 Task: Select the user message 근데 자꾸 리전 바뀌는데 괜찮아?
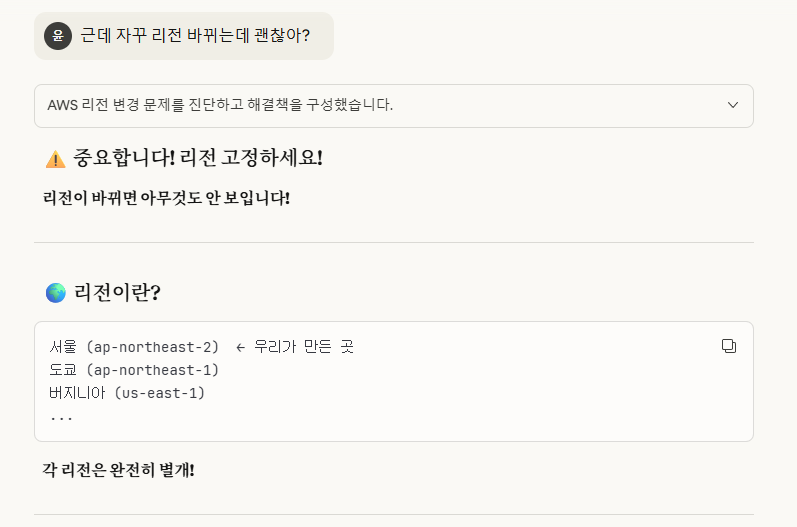[x=195, y=35]
